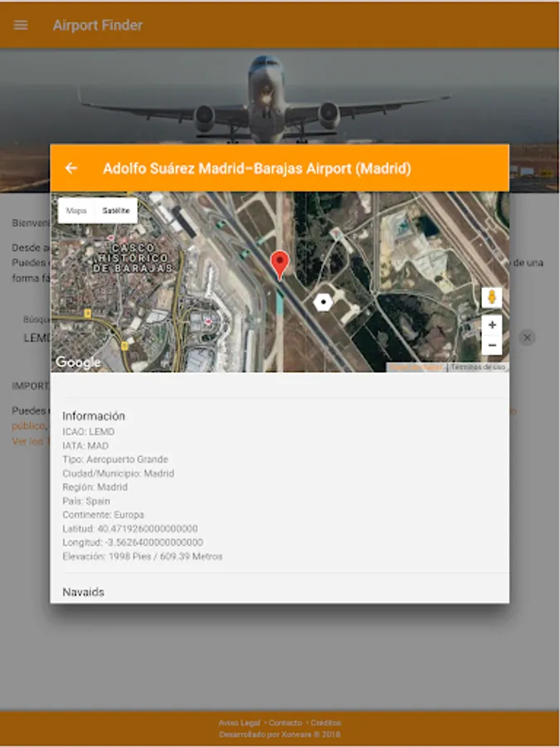
Task: Select the Longitud value line
Action: (133, 543)
